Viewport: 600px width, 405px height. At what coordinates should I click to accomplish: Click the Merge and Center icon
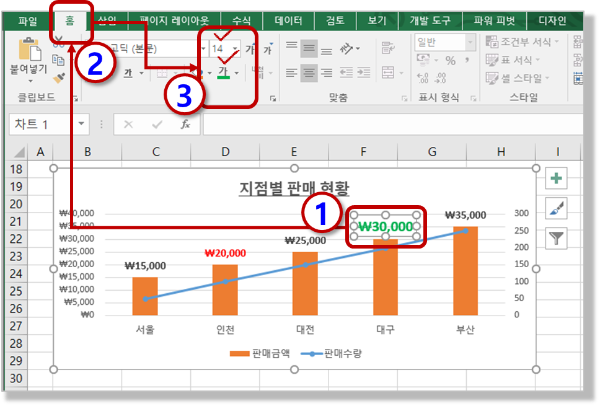click(x=388, y=73)
